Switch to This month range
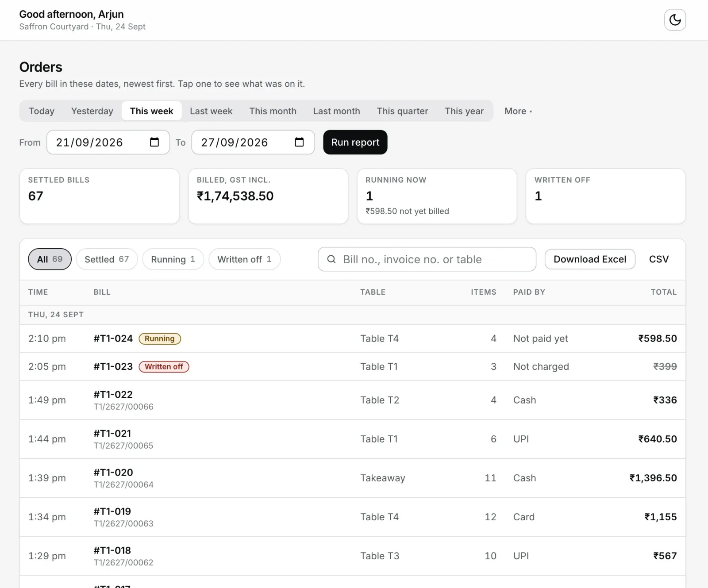708x588 pixels. pyautogui.click(x=273, y=111)
